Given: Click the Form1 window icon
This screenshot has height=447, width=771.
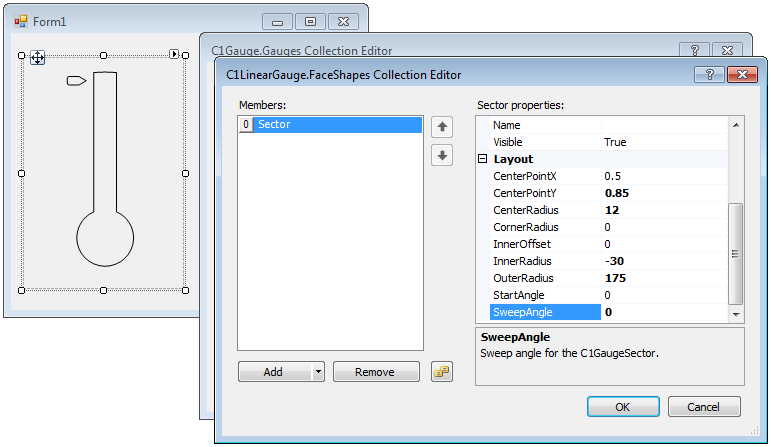Looking at the screenshot, I should 21,22.
